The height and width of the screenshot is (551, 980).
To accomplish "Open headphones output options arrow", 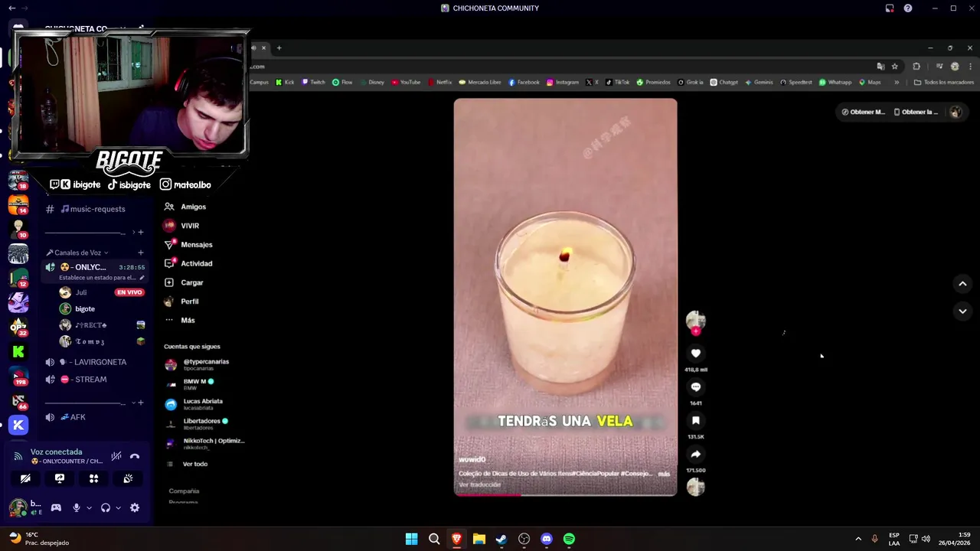I will coord(118,507).
